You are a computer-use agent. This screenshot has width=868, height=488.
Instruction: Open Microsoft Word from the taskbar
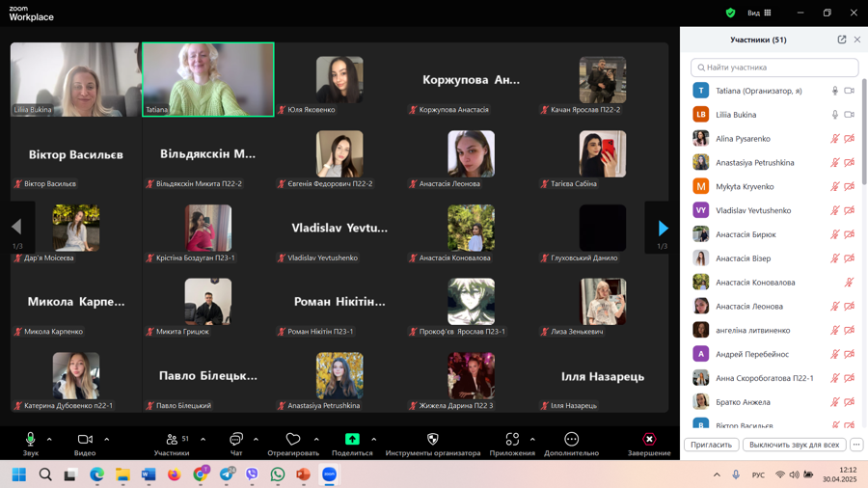coord(149,474)
